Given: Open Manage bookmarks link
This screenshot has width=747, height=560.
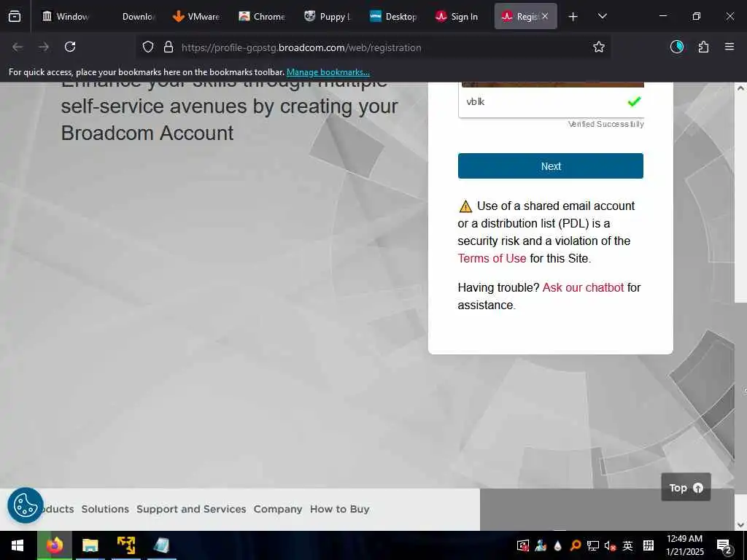Looking at the screenshot, I should [328, 72].
